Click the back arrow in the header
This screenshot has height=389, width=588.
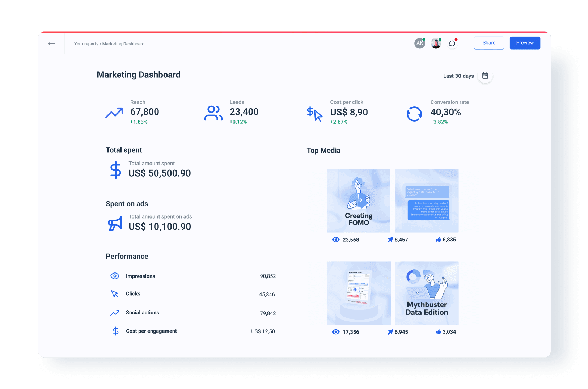coord(52,43)
